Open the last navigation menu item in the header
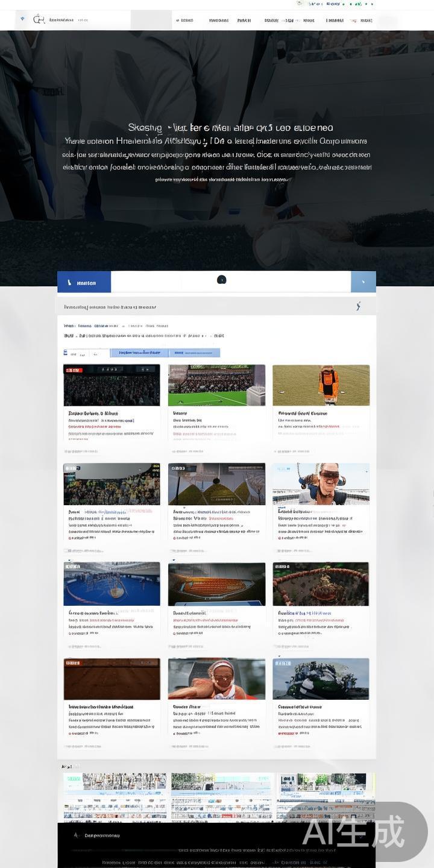Image resolution: width=434 pixels, height=868 pixels. (x=366, y=20)
